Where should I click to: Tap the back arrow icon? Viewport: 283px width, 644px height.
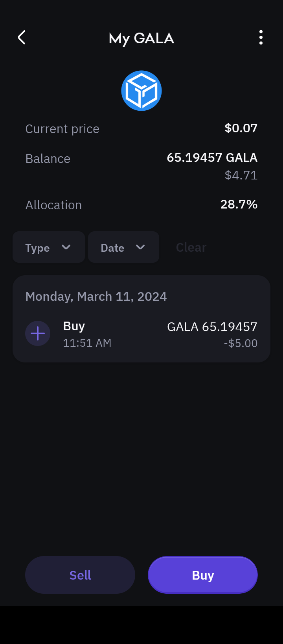click(x=22, y=38)
